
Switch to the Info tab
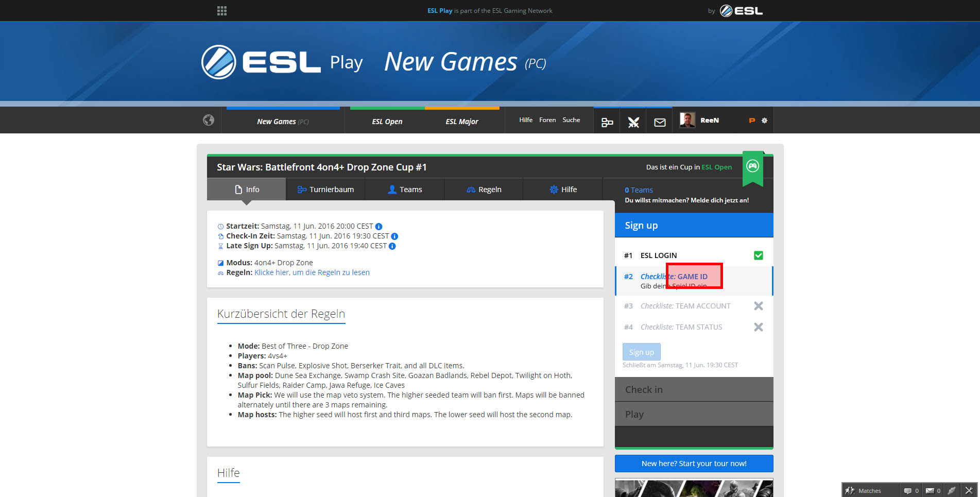pos(247,190)
